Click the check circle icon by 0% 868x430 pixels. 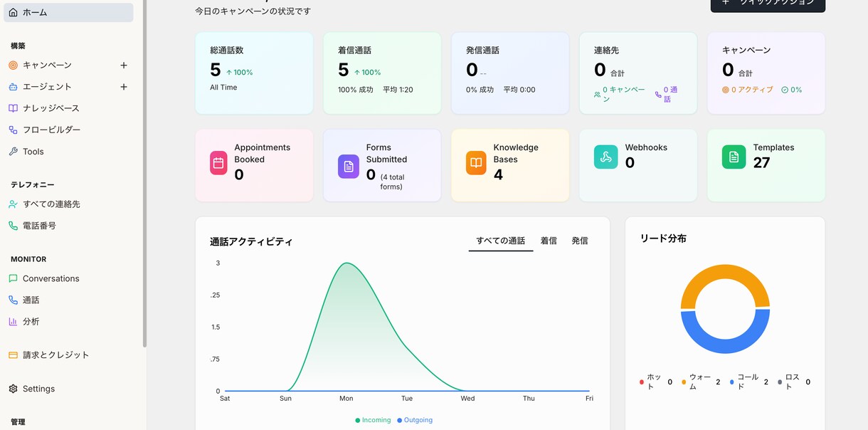tap(785, 90)
